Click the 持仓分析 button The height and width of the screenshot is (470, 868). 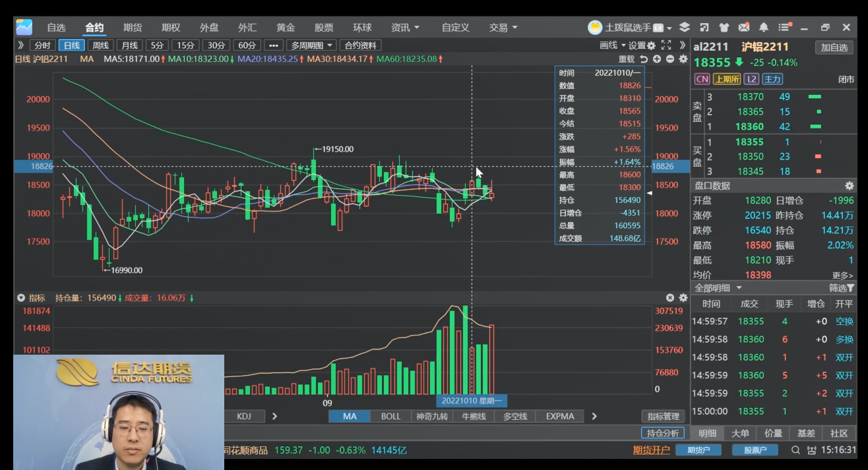(662, 433)
